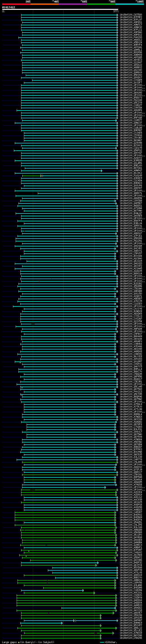
Task: Select hit label UniRef100_C5YR16
Action: (131, 135)
